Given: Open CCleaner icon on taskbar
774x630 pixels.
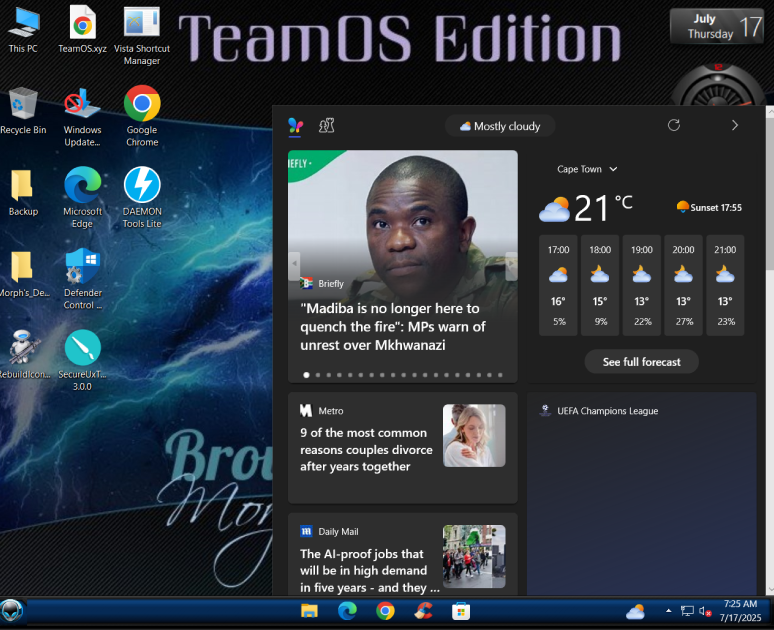Looking at the screenshot, I should (423, 611).
